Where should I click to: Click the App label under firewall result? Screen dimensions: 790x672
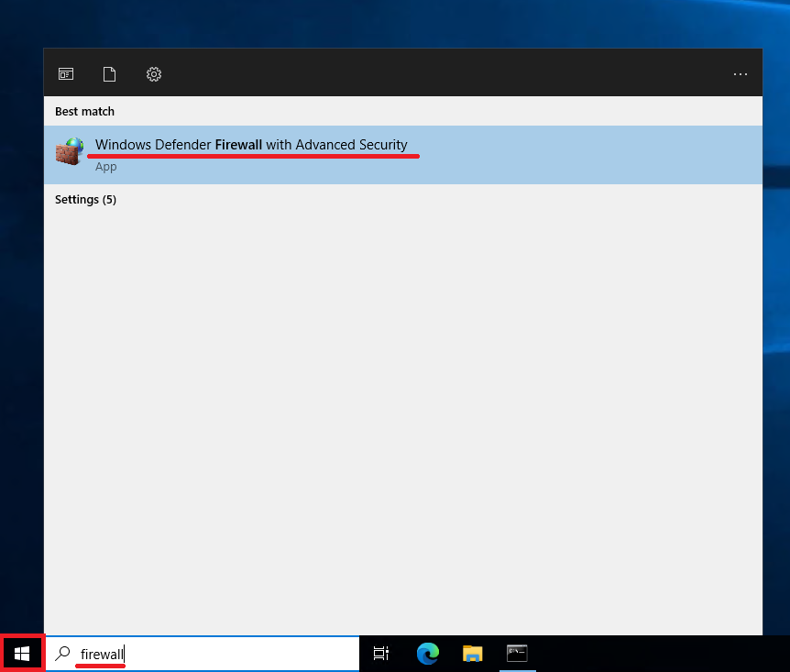click(x=105, y=167)
